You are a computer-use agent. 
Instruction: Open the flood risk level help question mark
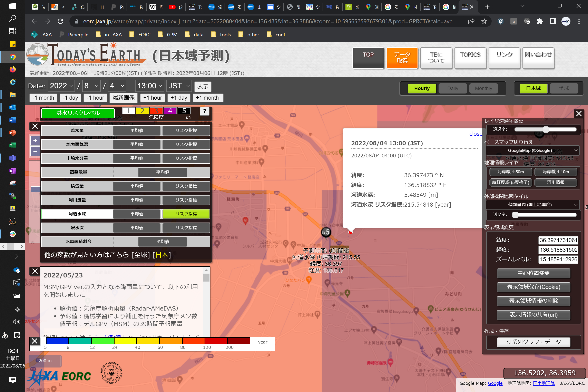[205, 111]
